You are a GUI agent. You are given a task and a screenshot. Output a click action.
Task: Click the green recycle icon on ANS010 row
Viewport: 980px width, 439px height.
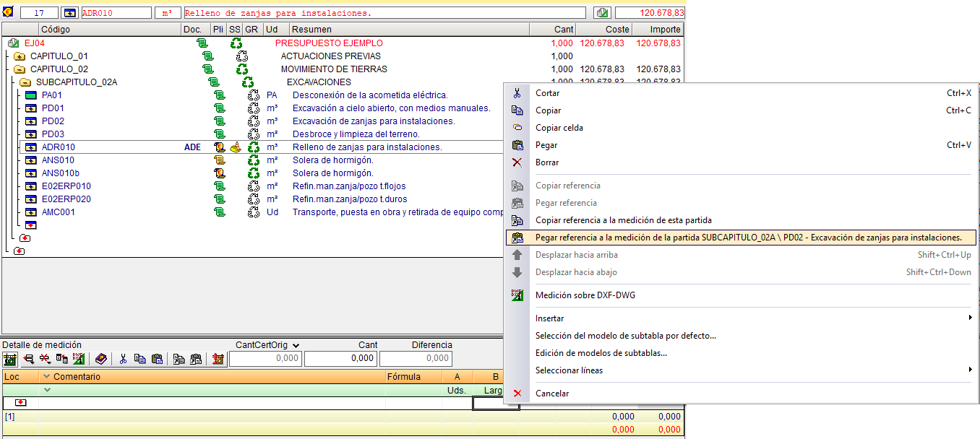coord(253,160)
